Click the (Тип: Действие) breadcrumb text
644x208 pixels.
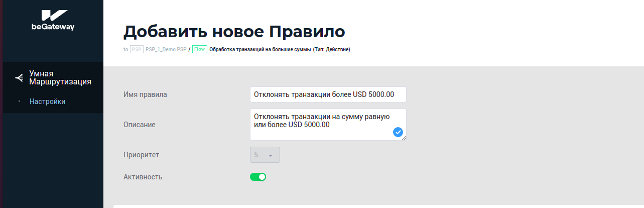(x=331, y=49)
